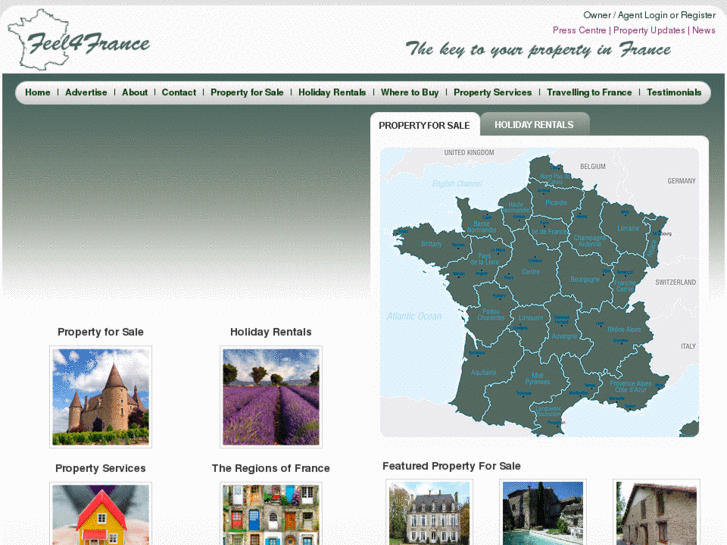
Task: Open the lavender field Holiday Rentals thumbnail
Action: tap(271, 397)
